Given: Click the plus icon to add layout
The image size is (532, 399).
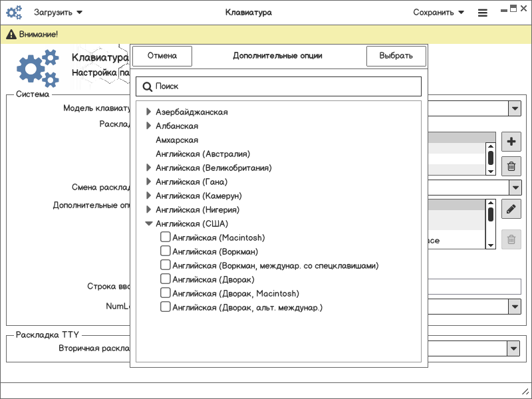Looking at the screenshot, I should click(511, 142).
